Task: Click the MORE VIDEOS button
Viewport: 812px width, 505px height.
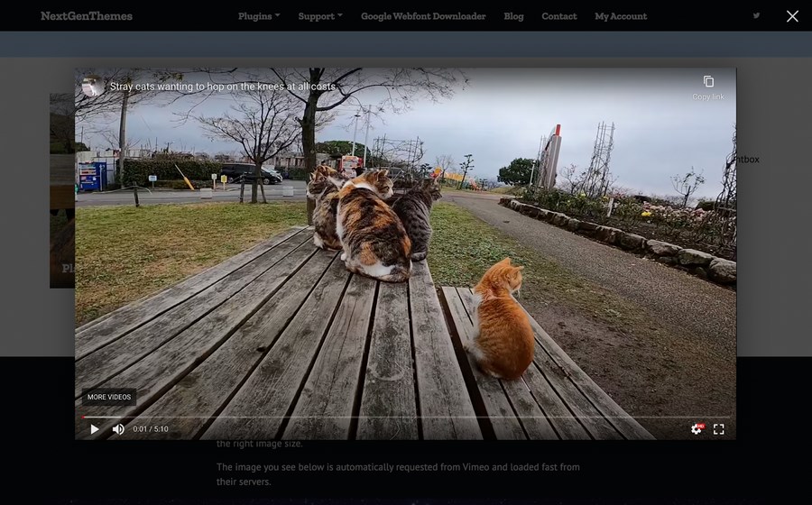Action: coord(109,397)
